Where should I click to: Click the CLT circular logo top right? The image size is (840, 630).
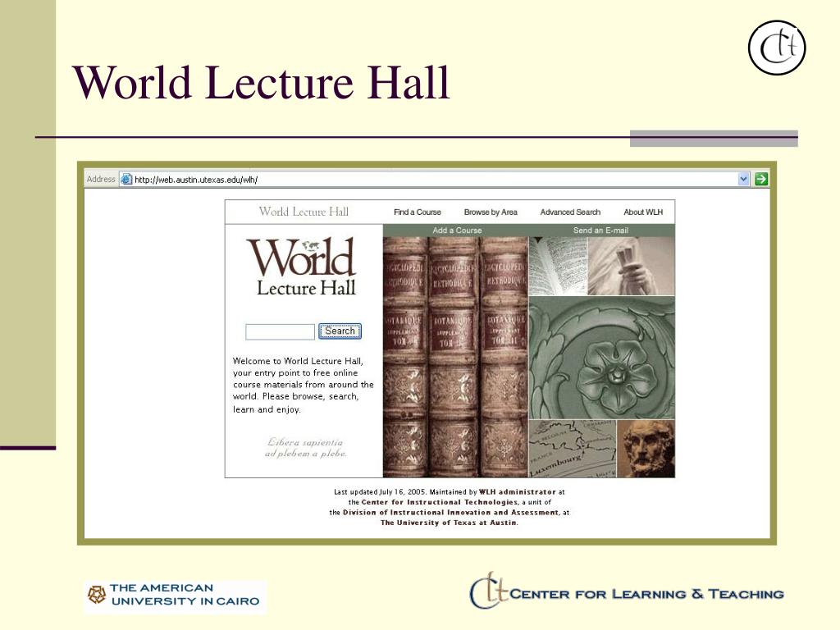point(777,47)
